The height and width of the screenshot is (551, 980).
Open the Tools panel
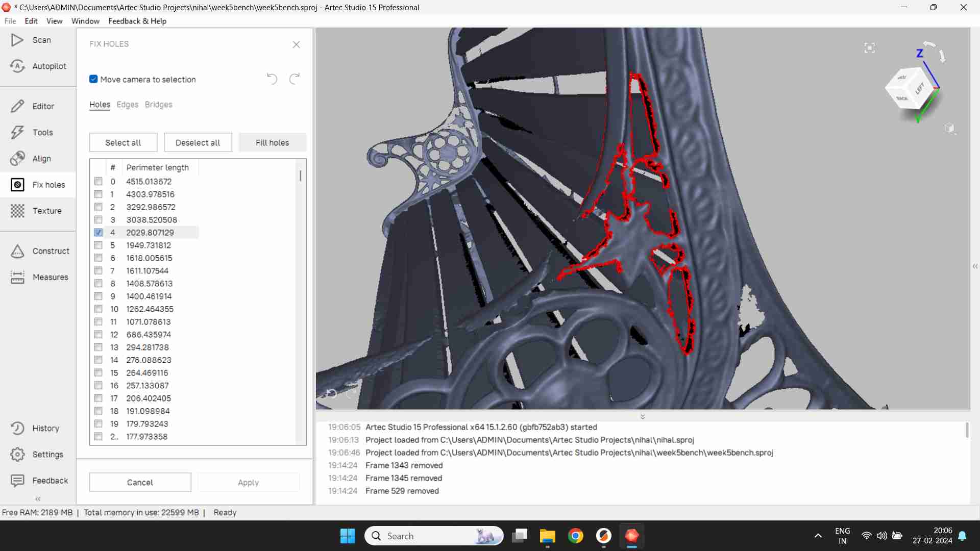[32, 132]
